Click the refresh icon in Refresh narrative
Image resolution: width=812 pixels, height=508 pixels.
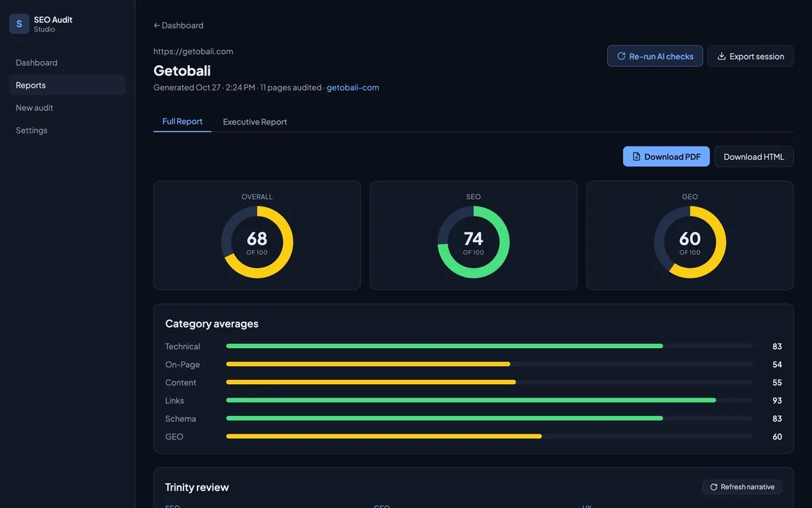tap(713, 487)
